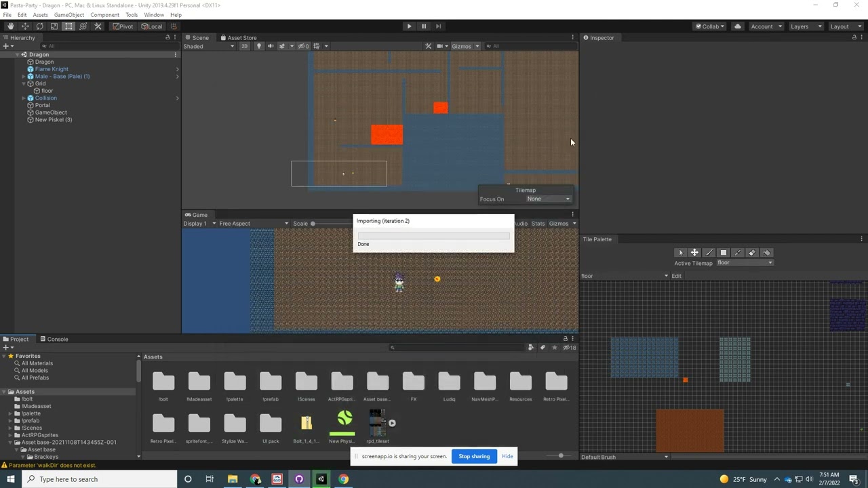Open the grid visibility toggle in Scene toolbar
This screenshot has width=868, height=488.
coord(318,46)
